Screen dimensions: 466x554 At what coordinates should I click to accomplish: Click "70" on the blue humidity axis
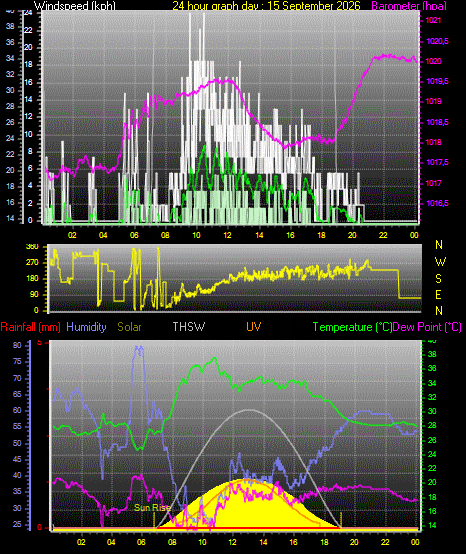point(17,378)
